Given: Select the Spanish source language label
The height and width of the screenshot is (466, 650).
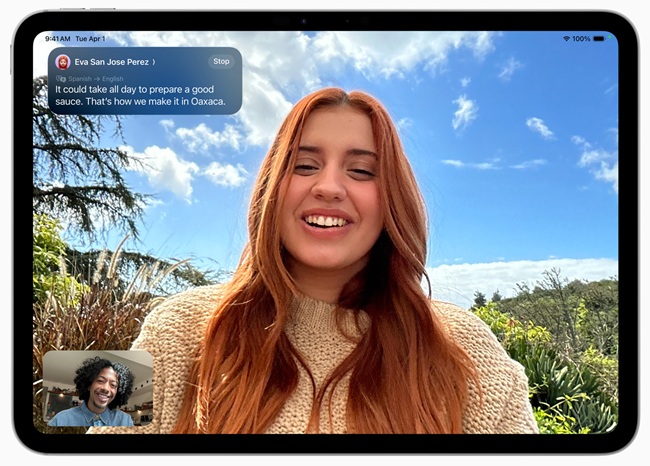Looking at the screenshot, I should point(78,78).
